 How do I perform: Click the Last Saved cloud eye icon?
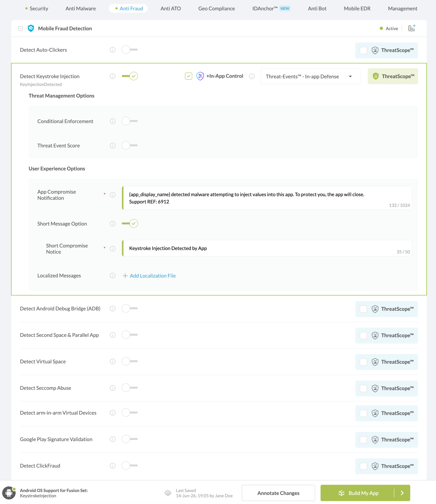(168, 493)
